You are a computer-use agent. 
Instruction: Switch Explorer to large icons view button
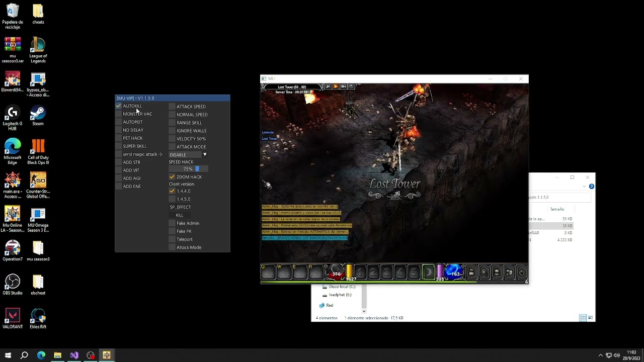590,318
